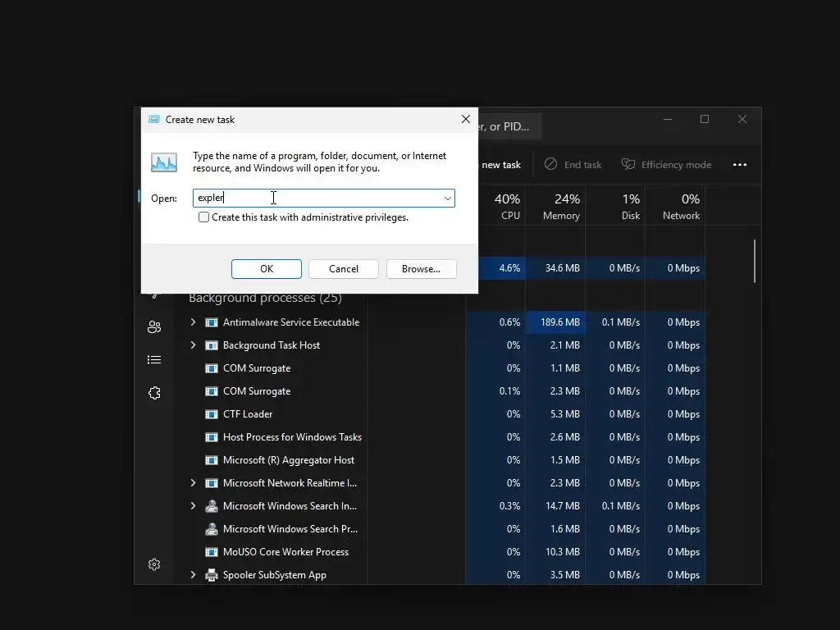Image resolution: width=840 pixels, height=630 pixels.
Task: Open the dropdown arrow of the Open field
Action: click(447, 199)
